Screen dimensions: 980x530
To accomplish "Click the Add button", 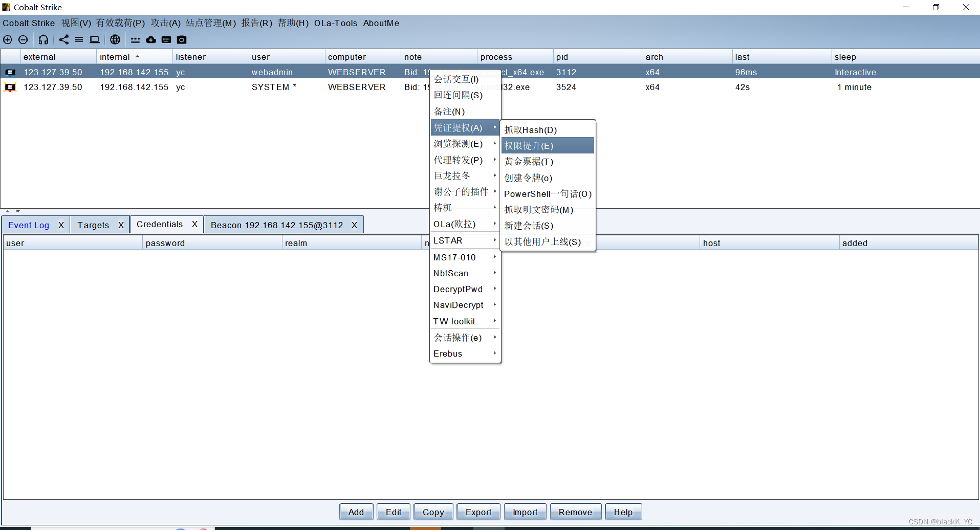I will 356,512.
